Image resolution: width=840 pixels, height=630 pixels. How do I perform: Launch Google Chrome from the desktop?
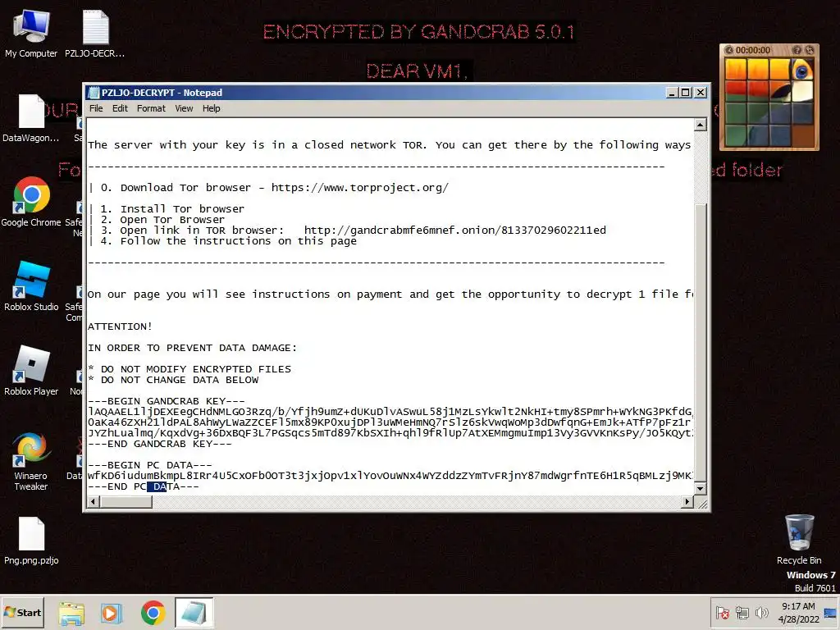pyautogui.click(x=31, y=202)
